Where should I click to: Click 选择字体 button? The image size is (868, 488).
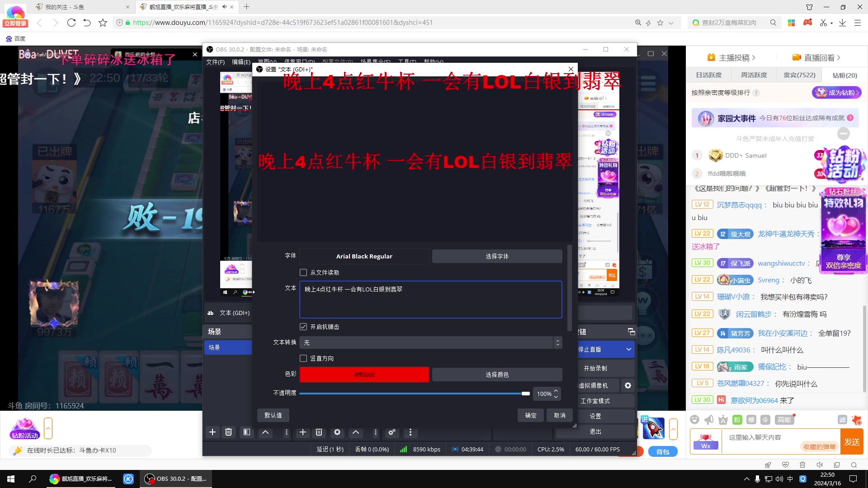(497, 256)
